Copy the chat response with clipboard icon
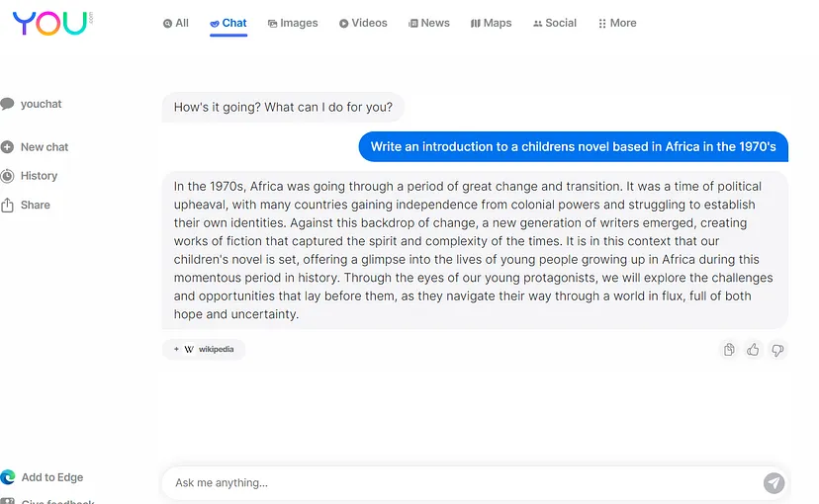 [729, 350]
